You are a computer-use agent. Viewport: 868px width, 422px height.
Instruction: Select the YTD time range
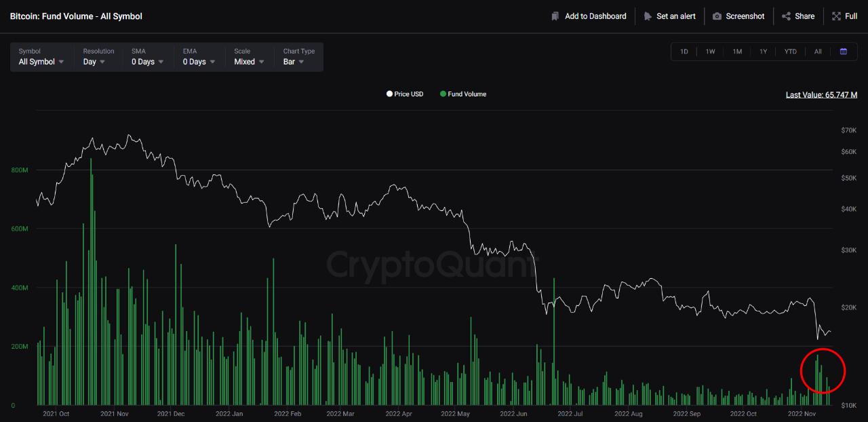point(790,51)
